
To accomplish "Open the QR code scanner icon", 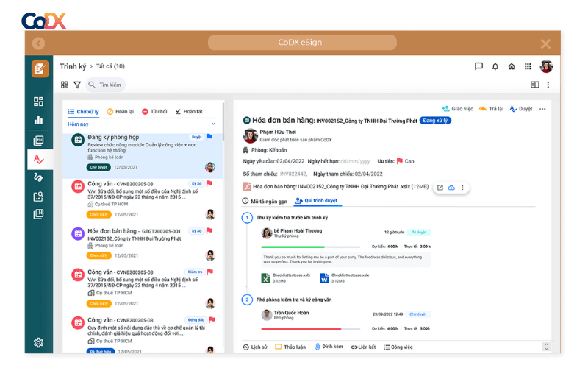I will 65,85.
